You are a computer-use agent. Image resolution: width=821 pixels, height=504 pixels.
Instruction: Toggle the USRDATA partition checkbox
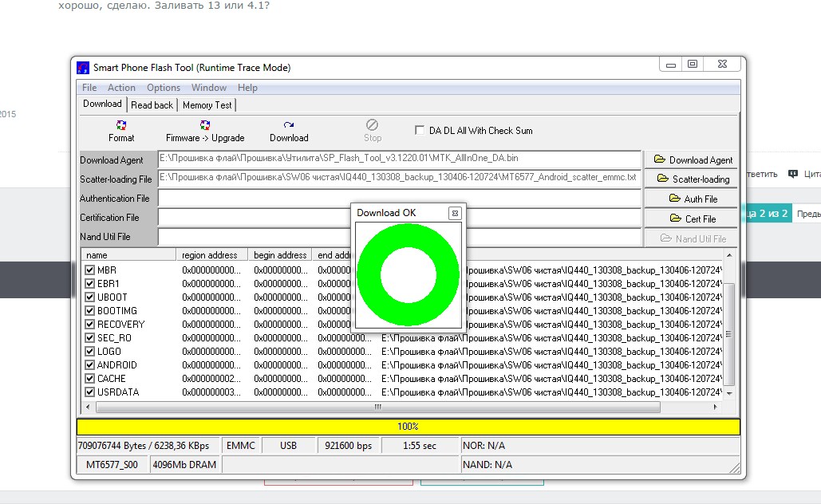coord(90,392)
